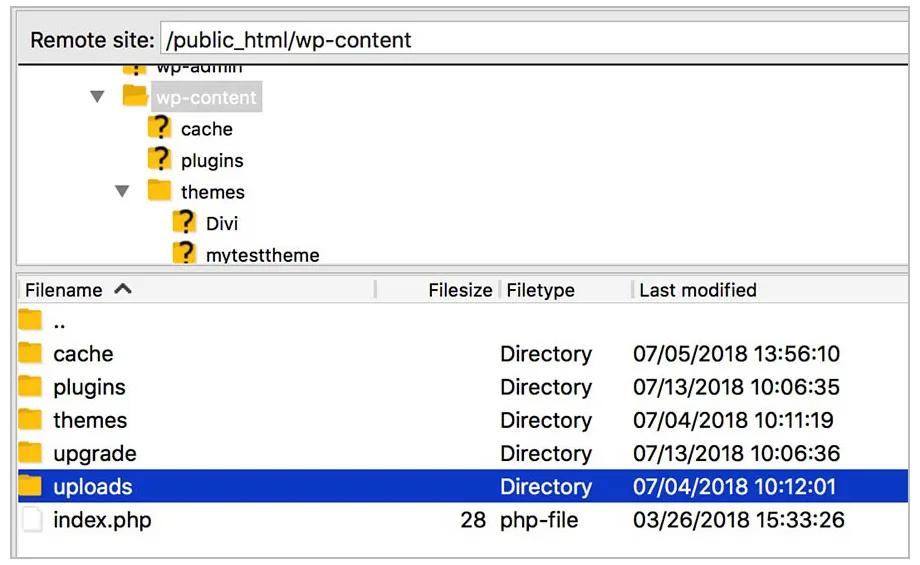This screenshot has height=565, width=920.
Task: Click the Directory type cell of uploads
Action: (546, 486)
